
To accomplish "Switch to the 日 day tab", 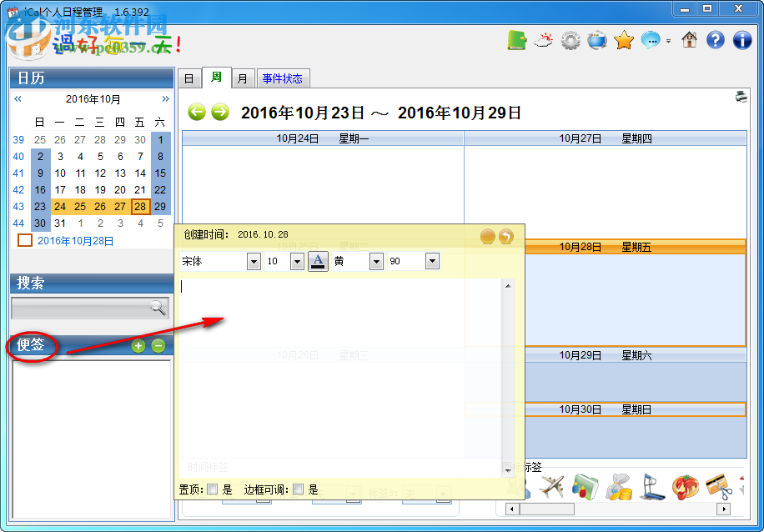I will [x=189, y=79].
